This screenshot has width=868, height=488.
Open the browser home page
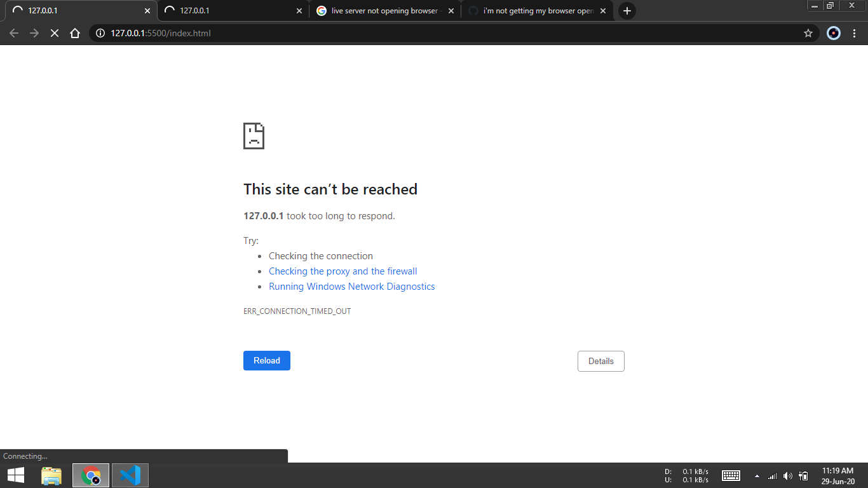pyautogui.click(x=75, y=33)
